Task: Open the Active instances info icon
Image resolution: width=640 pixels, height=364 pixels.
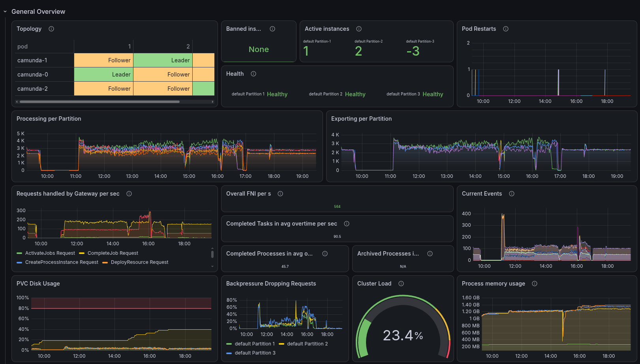Action: coord(359,29)
